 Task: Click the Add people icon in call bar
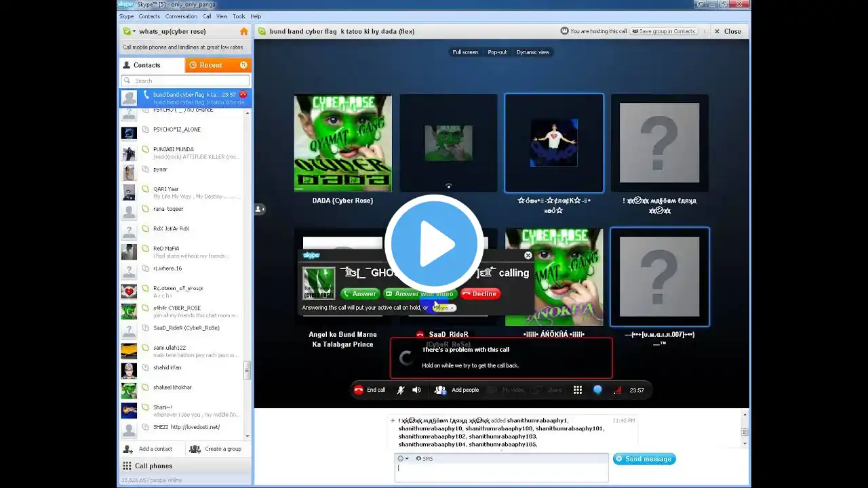[440, 390]
